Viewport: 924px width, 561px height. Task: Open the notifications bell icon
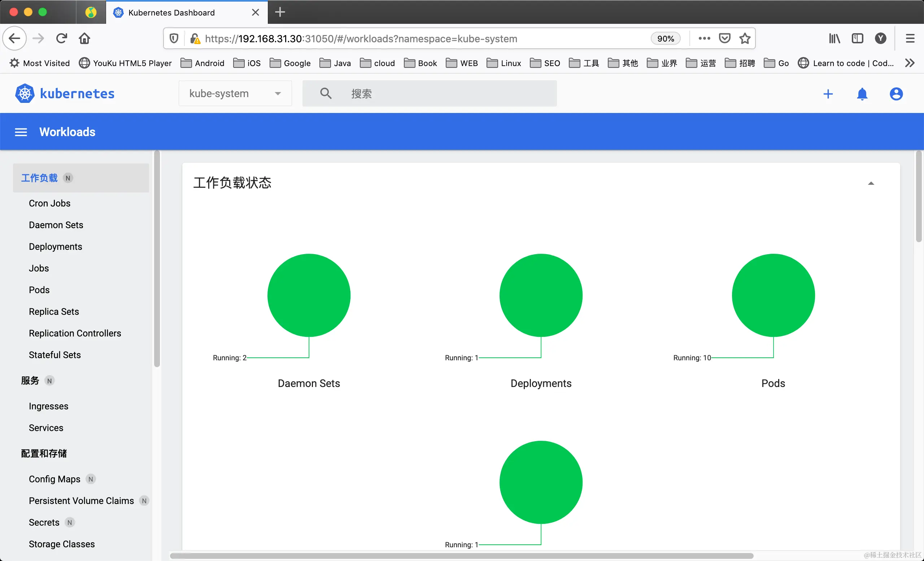point(862,94)
